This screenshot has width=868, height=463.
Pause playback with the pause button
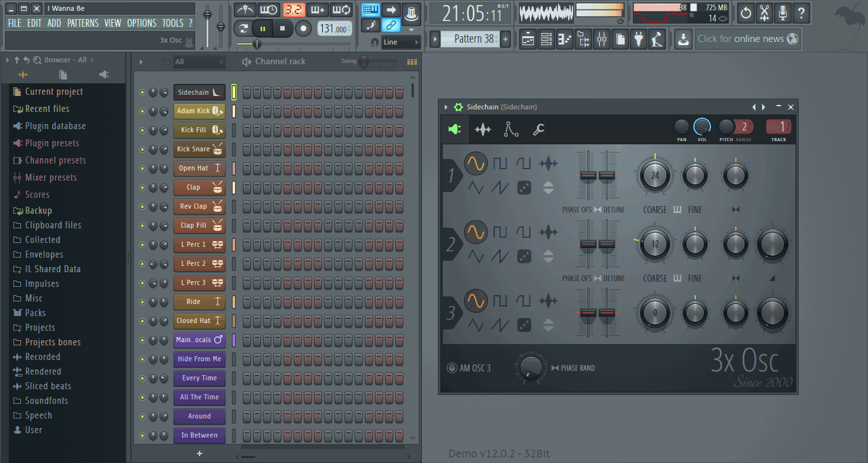(x=262, y=29)
